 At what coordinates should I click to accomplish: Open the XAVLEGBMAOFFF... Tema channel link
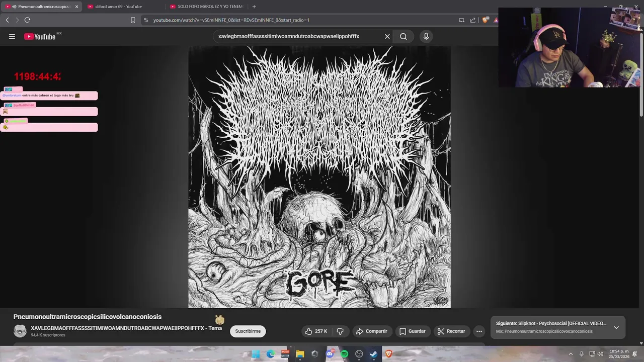(x=126, y=328)
